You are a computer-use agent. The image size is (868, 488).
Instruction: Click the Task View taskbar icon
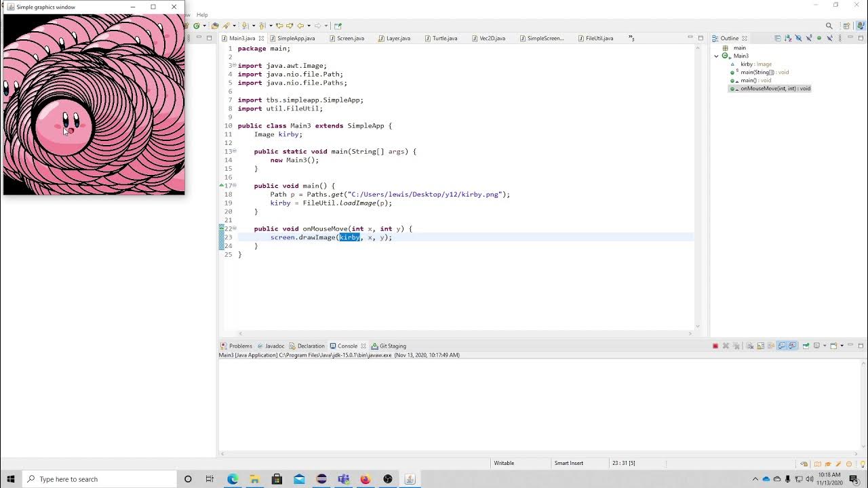[x=210, y=479]
